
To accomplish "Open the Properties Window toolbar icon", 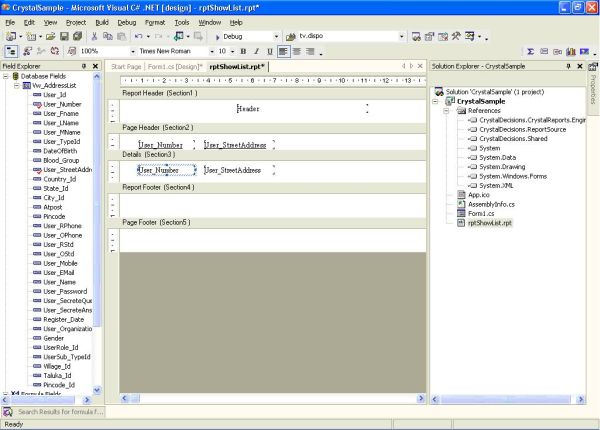I will (429, 36).
